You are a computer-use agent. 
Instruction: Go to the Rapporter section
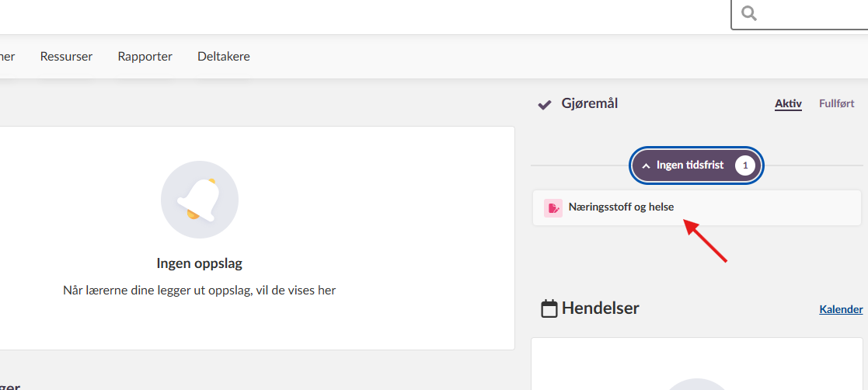click(145, 57)
